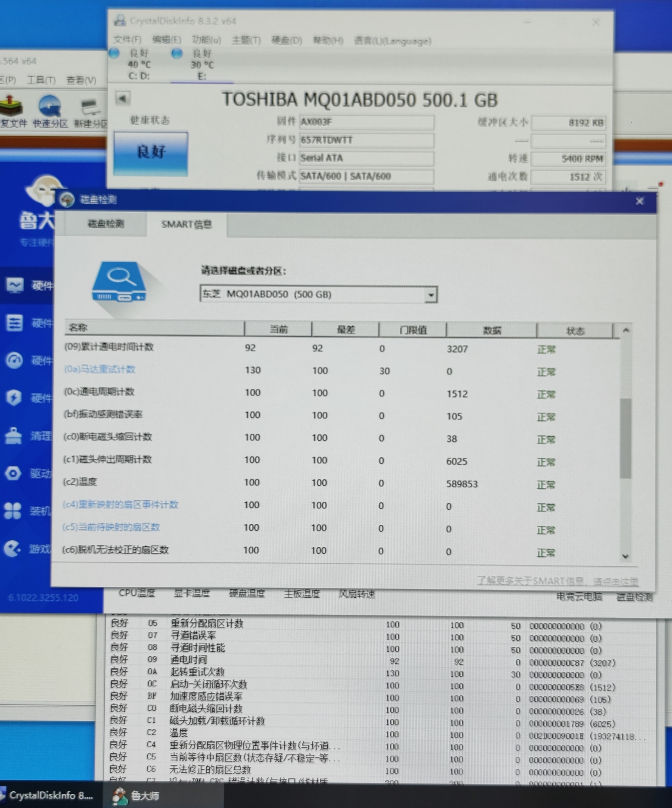Open the 文件(F) menu in CrystalDiskInfo

click(127, 39)
